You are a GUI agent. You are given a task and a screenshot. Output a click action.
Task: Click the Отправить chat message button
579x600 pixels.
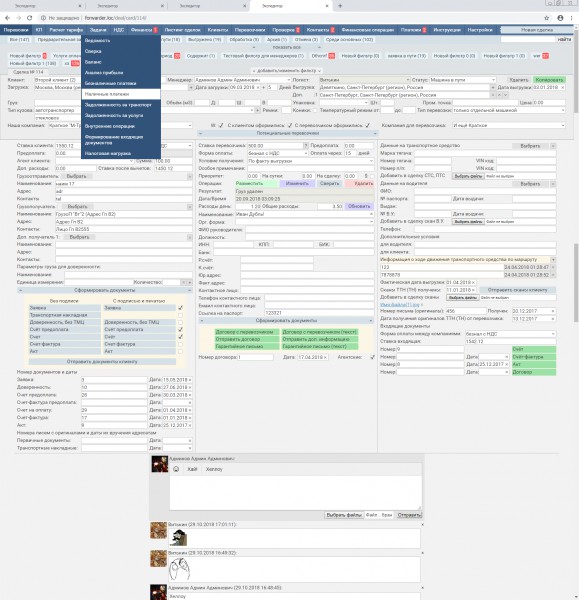click(409, 515)
